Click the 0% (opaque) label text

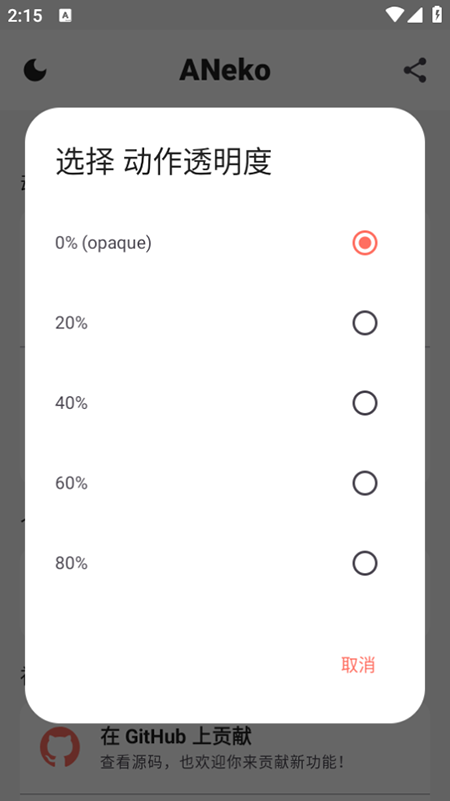103,243
